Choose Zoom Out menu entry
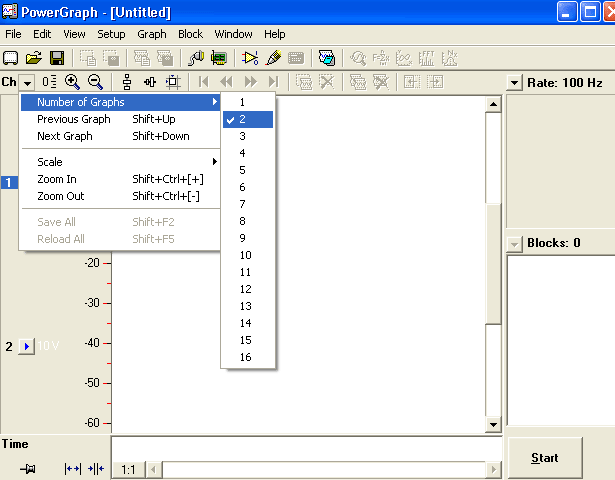The width and height of the screenshot is (615, 480). coord(121,196)
